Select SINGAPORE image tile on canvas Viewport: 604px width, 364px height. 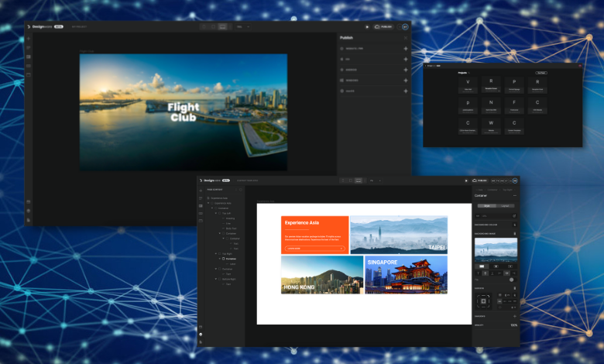pos(407,275)
